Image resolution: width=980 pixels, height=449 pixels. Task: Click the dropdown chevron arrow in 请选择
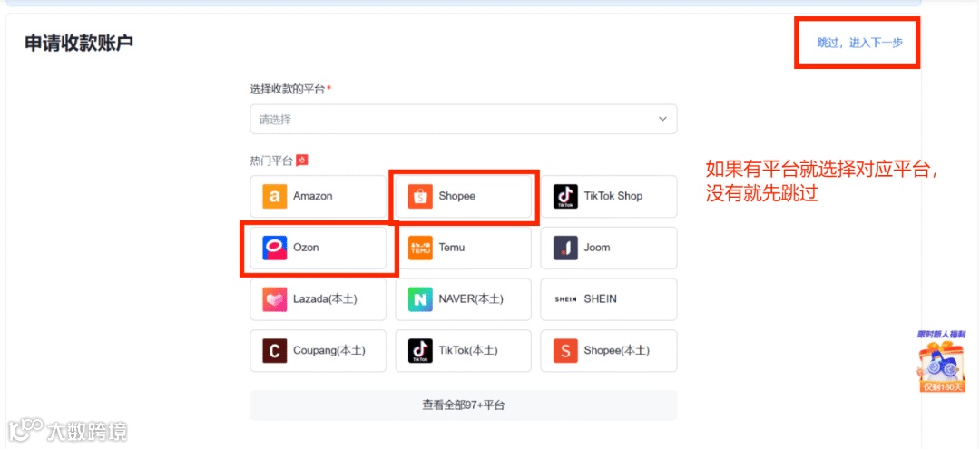pyautogui.click(x=662, y=119)
